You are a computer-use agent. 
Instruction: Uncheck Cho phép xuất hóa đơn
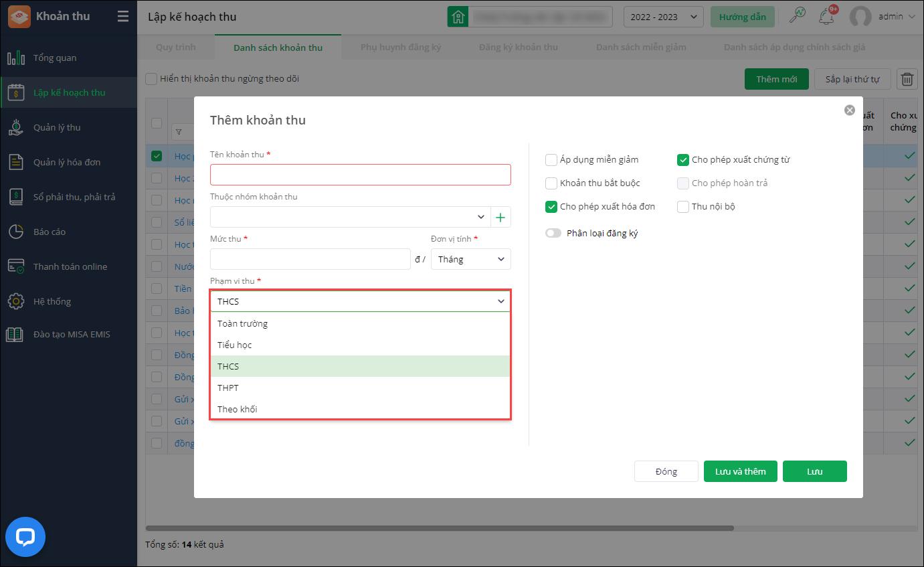(x=551, y=207)
